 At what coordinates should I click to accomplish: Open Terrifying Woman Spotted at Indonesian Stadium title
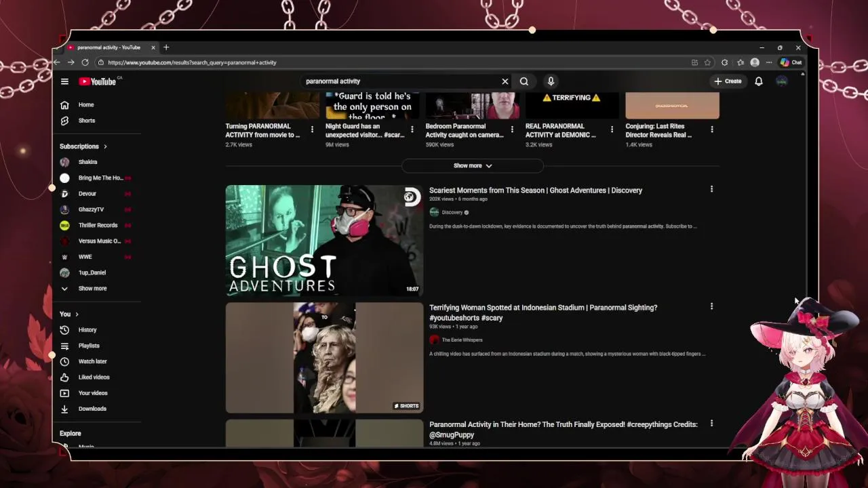543,312
